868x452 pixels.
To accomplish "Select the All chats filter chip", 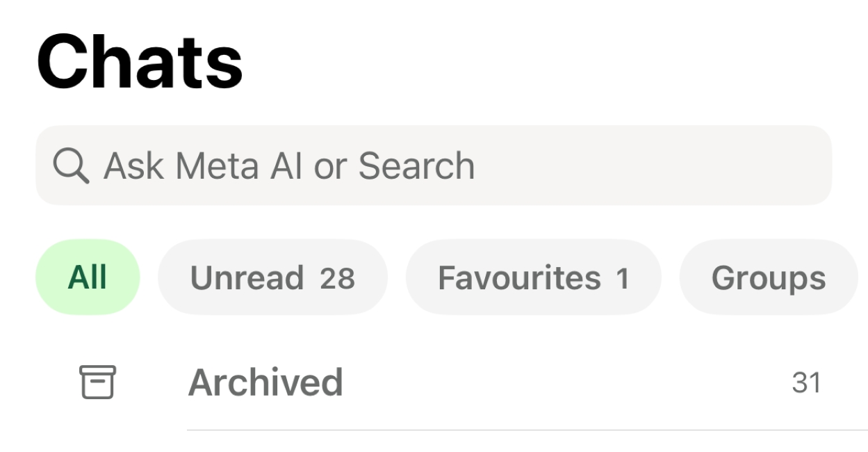I will pyautogui.click(x=88, y=277).
